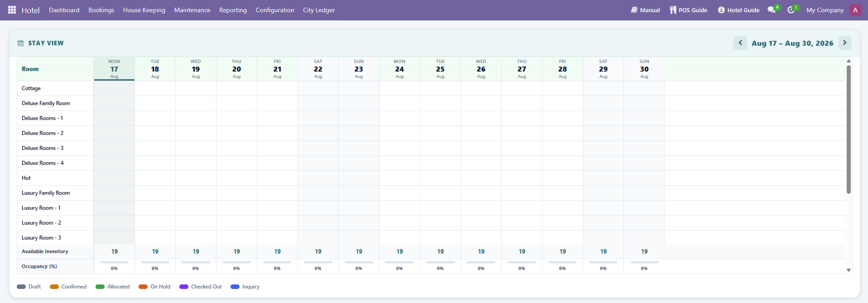Image resolution: width=868 pixels, height=303 pixels.
Task: Click the Inquiry legend color swatch
Action: 235,287
